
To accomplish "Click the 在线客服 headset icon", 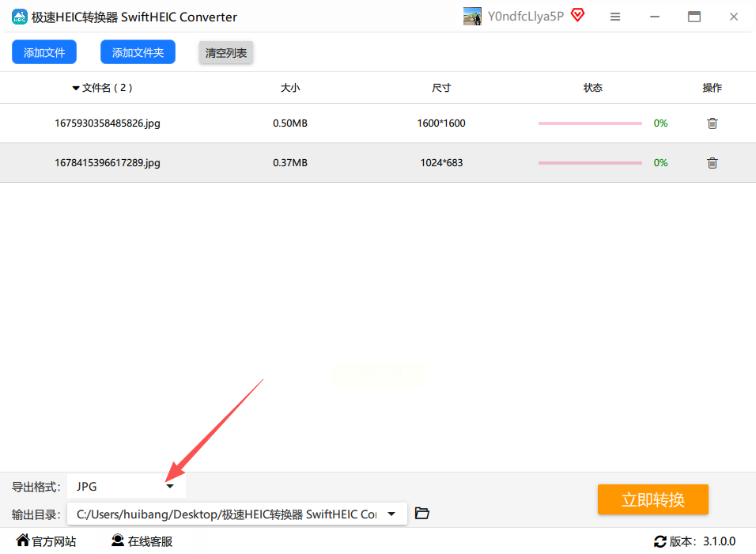I will [x=118, y=540].
